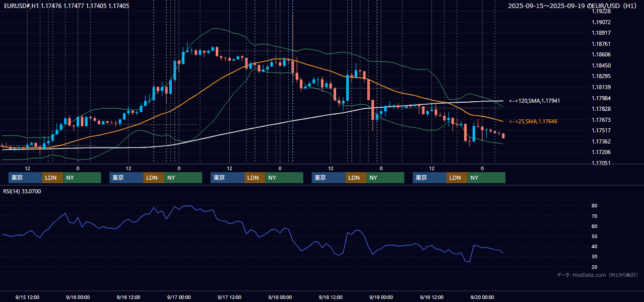This screenshot has height=302, width=644.
Task: Select the 120 SMA 1.17941 label
Action: (534, 101)
